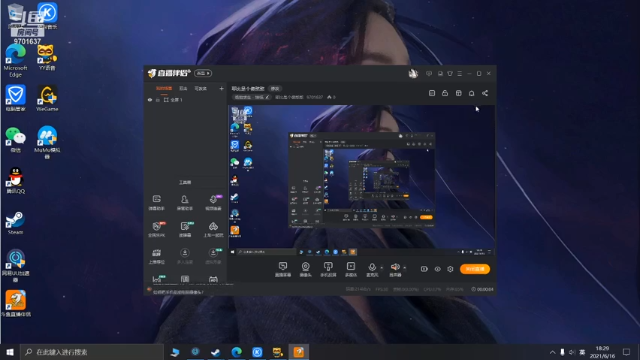The width and height of the screenshot is (640, 360).
Task: Click the list panel icon above the preview
Action: point(432,93)
